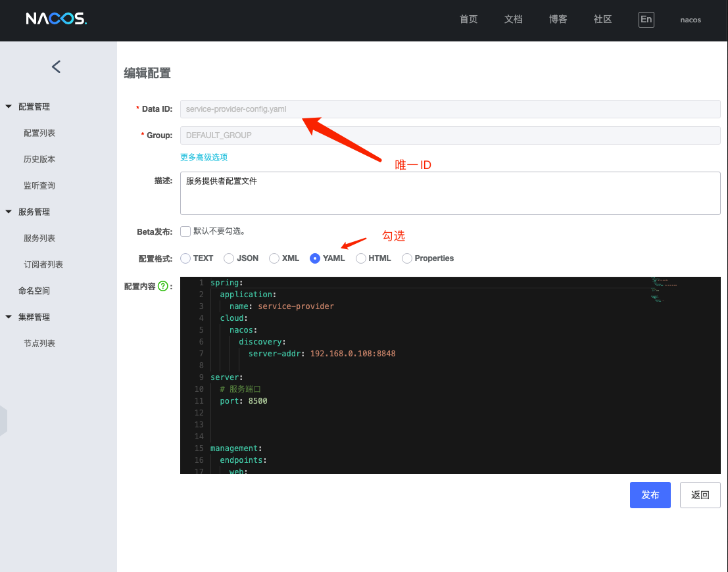Go back with 返回 button
The image size is (728, 572).
(x=700, y=495)
